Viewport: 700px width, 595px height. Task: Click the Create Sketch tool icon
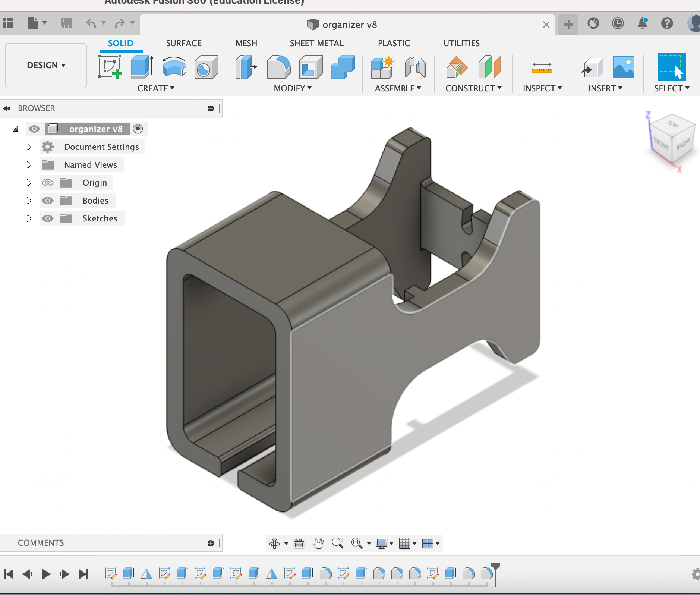[x=110, y=67]
